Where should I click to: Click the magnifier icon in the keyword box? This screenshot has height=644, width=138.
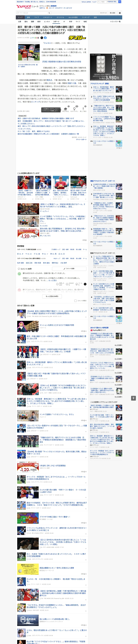[49, 13]
